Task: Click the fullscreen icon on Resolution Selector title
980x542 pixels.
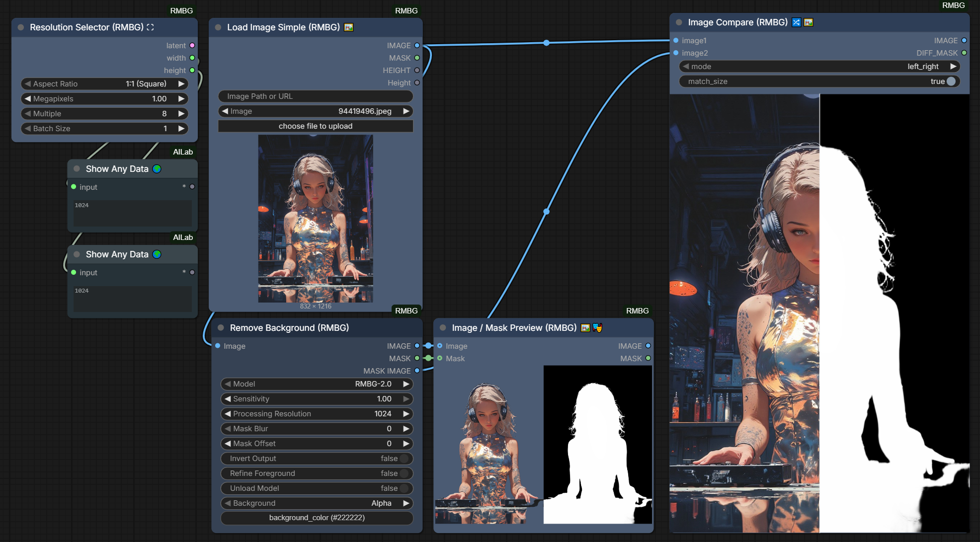Action: pyautogui.click(x=150, y=27)
